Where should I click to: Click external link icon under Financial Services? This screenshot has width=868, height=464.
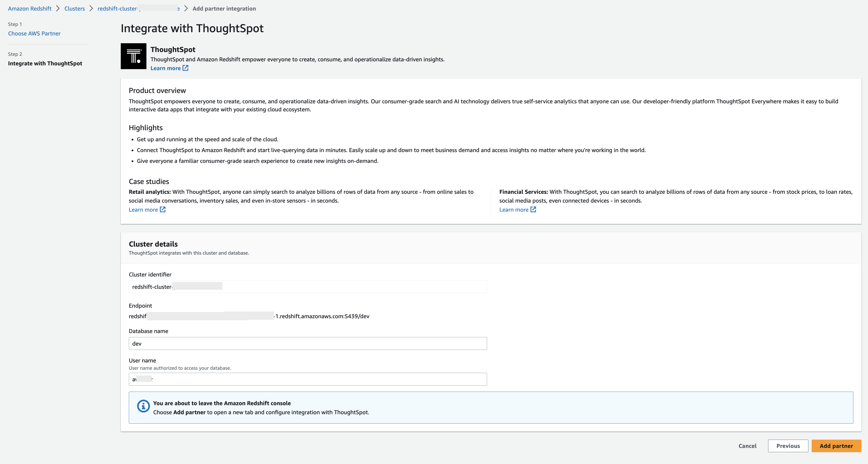(x=533, y=209)
